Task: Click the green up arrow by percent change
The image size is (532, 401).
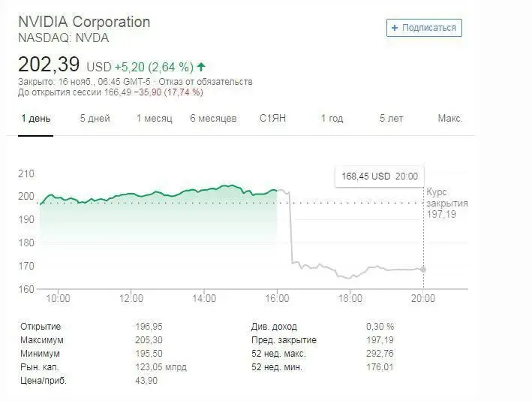Action: (x=201, y=65)
